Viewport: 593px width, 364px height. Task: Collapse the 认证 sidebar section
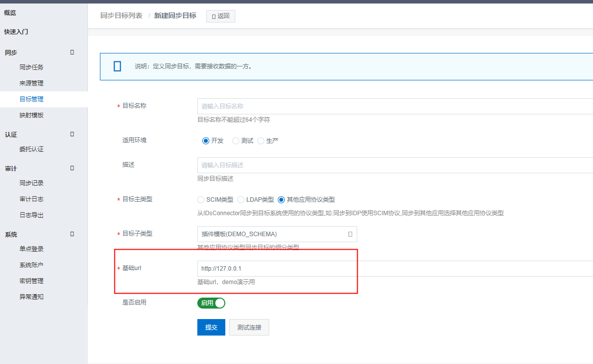(x=72, y=134)
